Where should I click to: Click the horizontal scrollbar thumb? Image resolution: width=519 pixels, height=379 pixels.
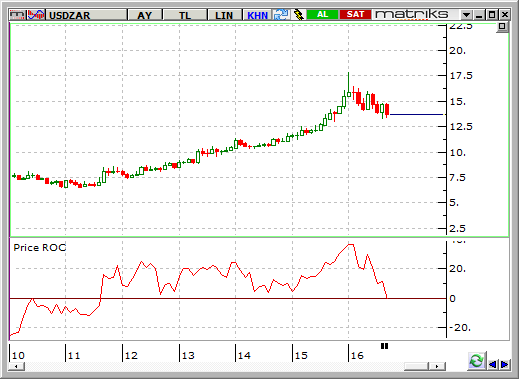pos(416,366)
